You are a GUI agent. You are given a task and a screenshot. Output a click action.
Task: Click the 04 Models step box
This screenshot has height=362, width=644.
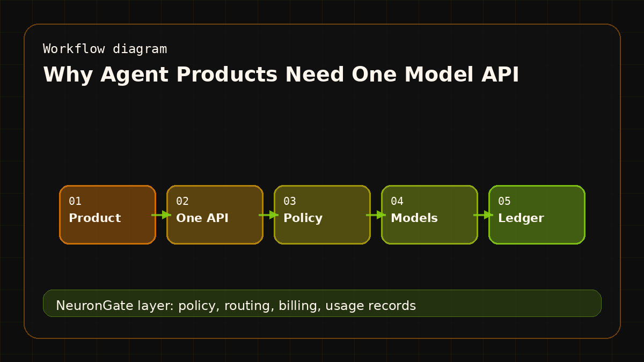point(429,215)
